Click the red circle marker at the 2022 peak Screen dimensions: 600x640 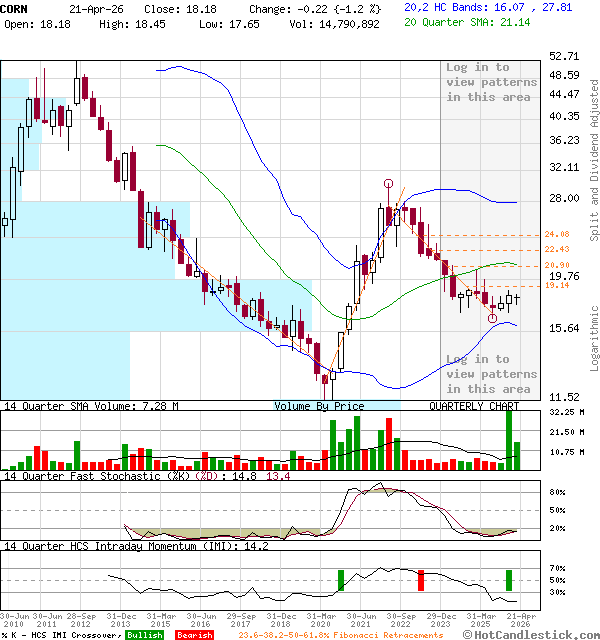click(x=388, y=184)
